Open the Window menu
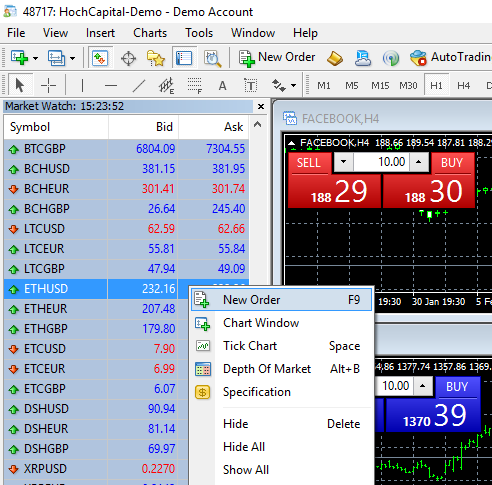492x485 pixels. click(x=253, y=33)
